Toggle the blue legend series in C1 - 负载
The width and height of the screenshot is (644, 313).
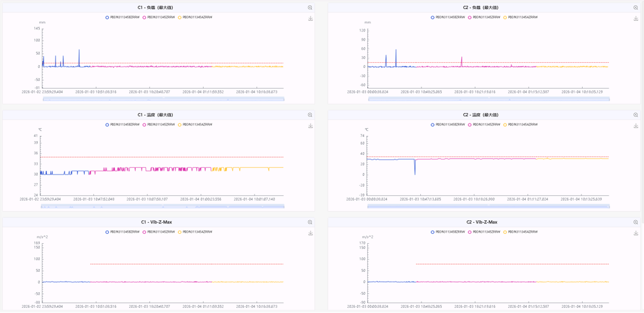tap(123, 18)
